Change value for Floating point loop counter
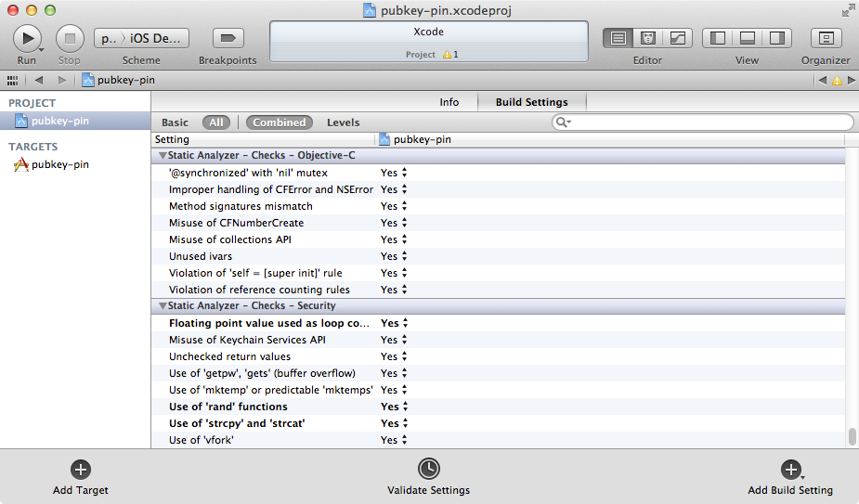Screen dimensions: 859x504 point(395,323)
